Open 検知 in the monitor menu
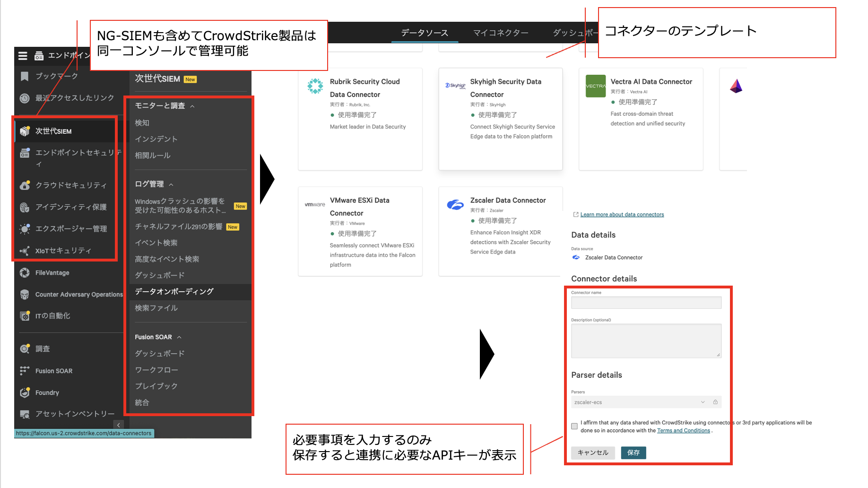The width and height of the screenshot is (868, 488). 142,122
